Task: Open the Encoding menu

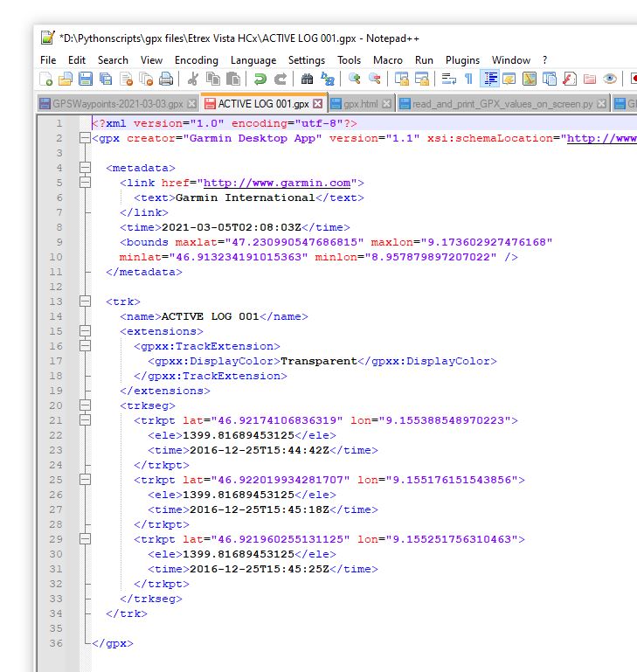Action: 196,60
